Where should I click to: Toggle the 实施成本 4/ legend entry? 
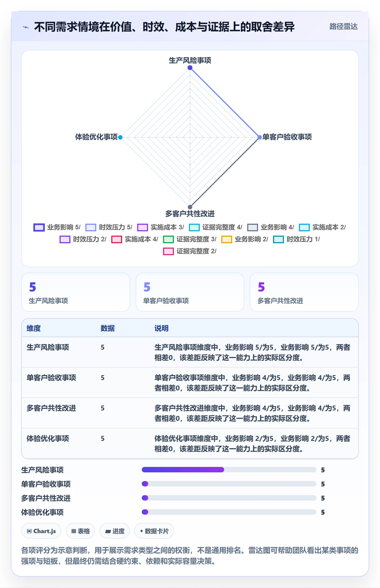(x=135, y=239)
